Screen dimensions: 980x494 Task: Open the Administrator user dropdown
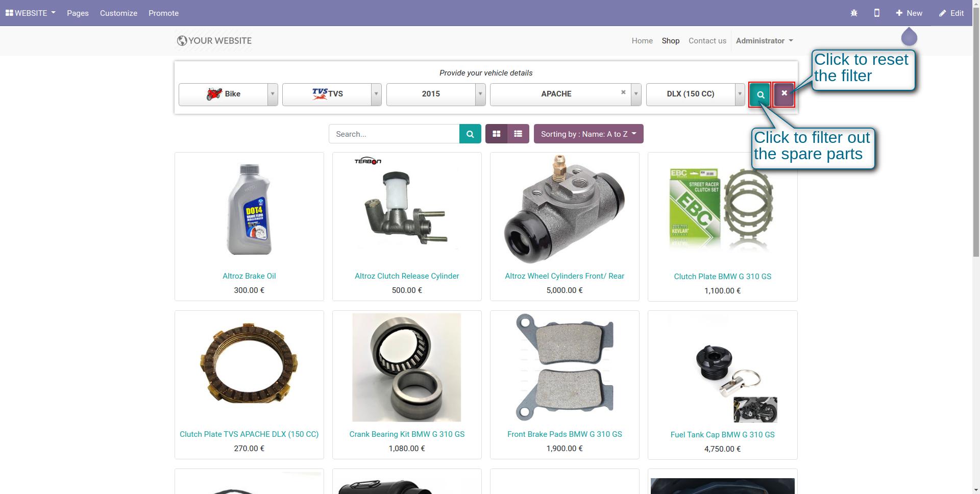(764, 41)
